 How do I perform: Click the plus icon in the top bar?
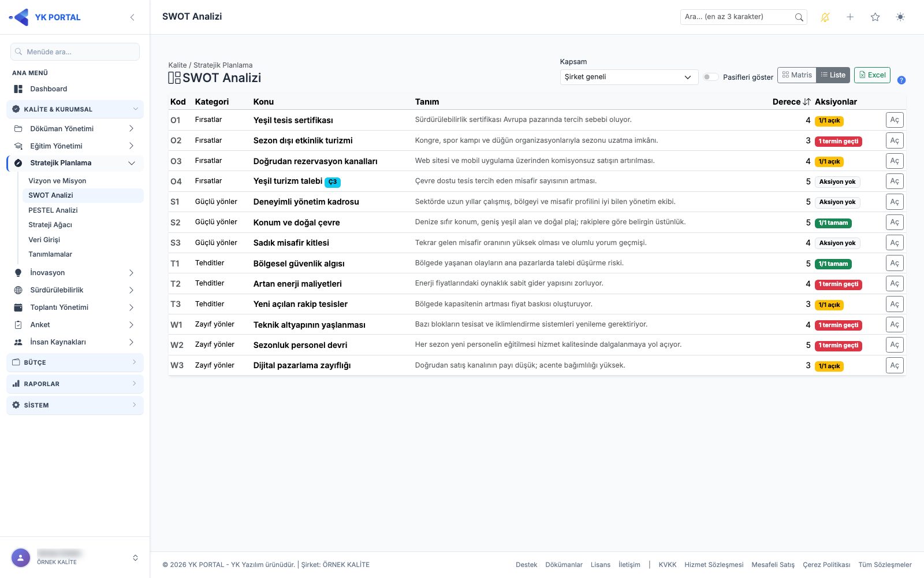(850, 17)
